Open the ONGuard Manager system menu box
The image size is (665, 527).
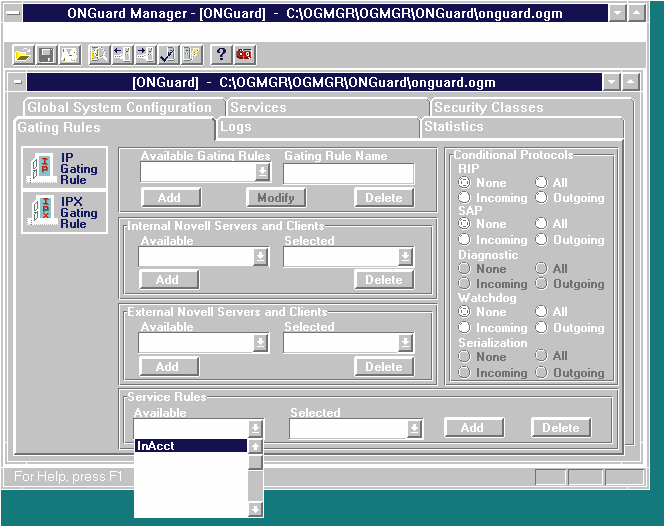[x=13, y=14]
